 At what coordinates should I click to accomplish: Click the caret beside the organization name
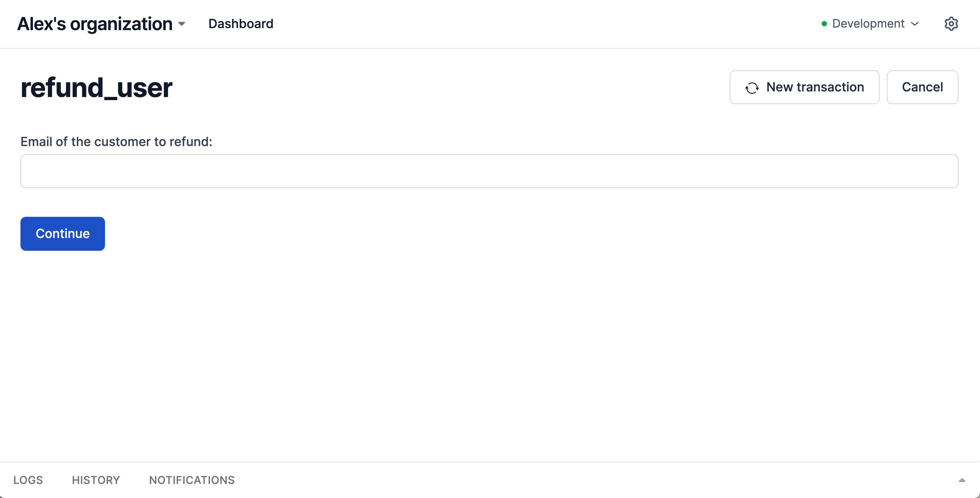pos(182,24)
